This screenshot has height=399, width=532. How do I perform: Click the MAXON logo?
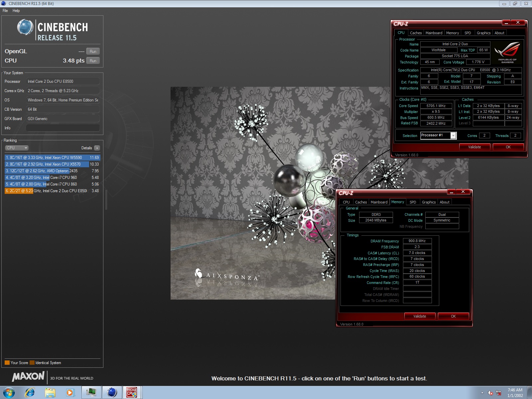[28, 377]
